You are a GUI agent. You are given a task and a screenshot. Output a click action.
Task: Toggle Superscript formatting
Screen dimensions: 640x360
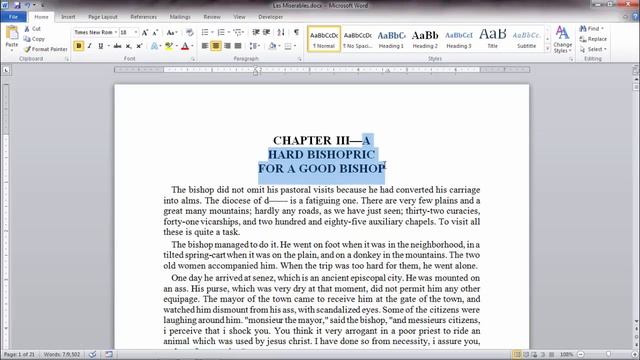click(139, 46)
